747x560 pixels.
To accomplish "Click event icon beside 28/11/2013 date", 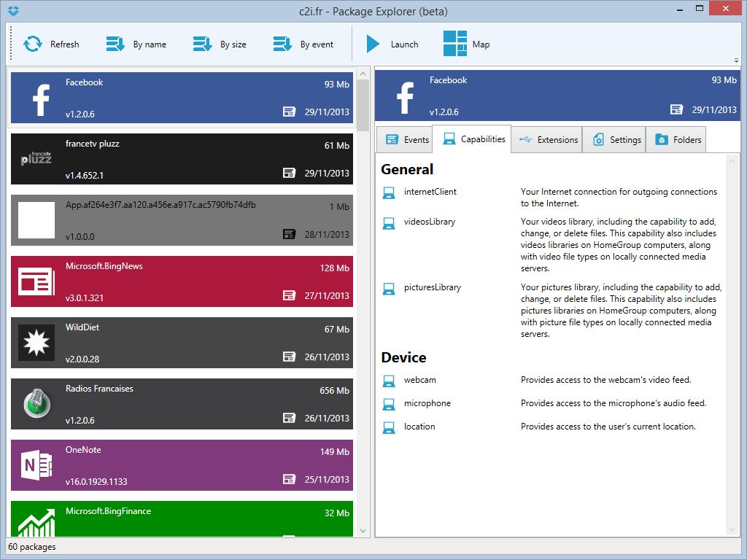I will tap(289, 234).
